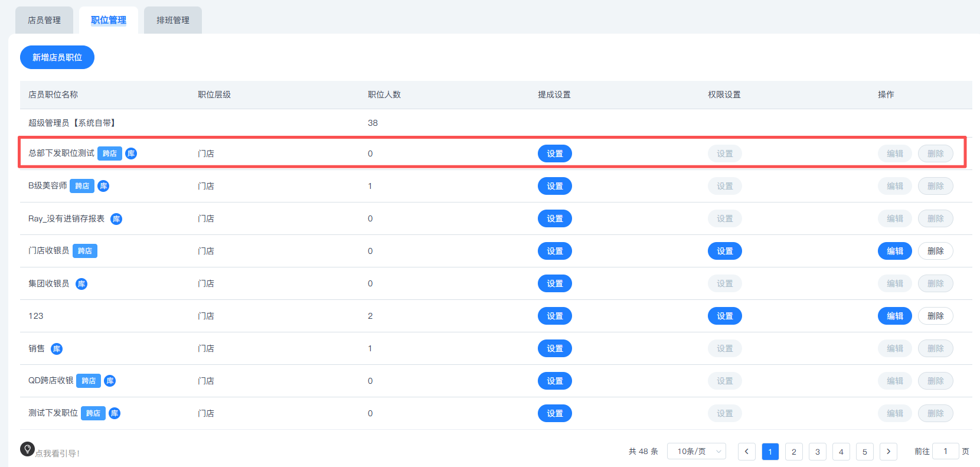Screen dimensions: 980x467
Task: Open the 排班管理 tab
Action: coord(173,20)
